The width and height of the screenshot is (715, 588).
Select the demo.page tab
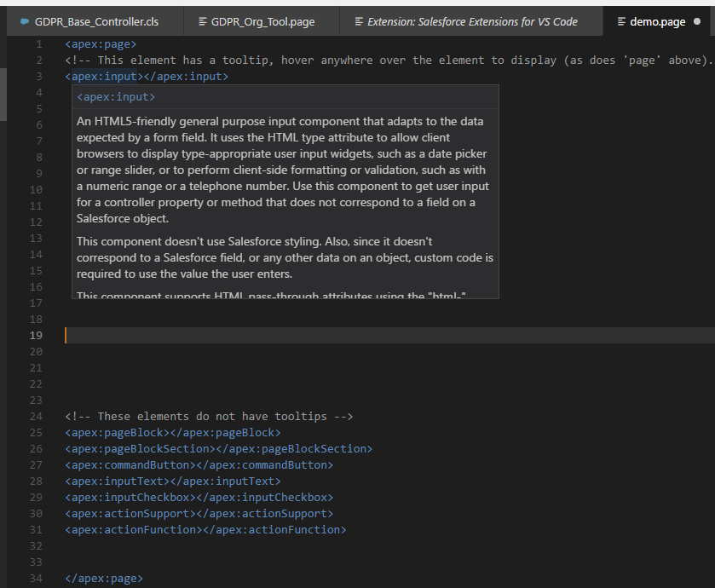(659, 21)
